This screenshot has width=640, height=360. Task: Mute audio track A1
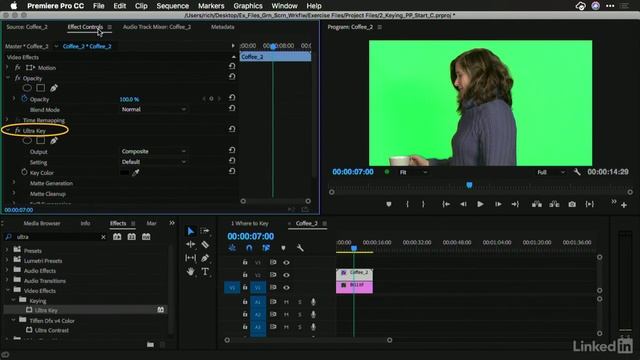click(x=287, y=302)
